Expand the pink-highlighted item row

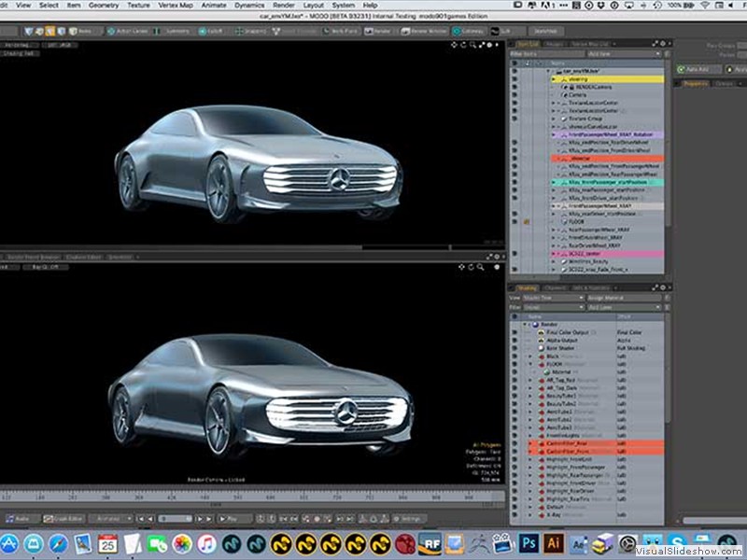click(x=553, y=254)
